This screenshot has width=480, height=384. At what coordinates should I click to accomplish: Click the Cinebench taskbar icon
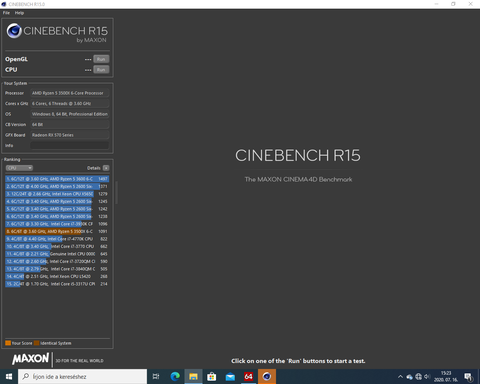tap(267, 377)
